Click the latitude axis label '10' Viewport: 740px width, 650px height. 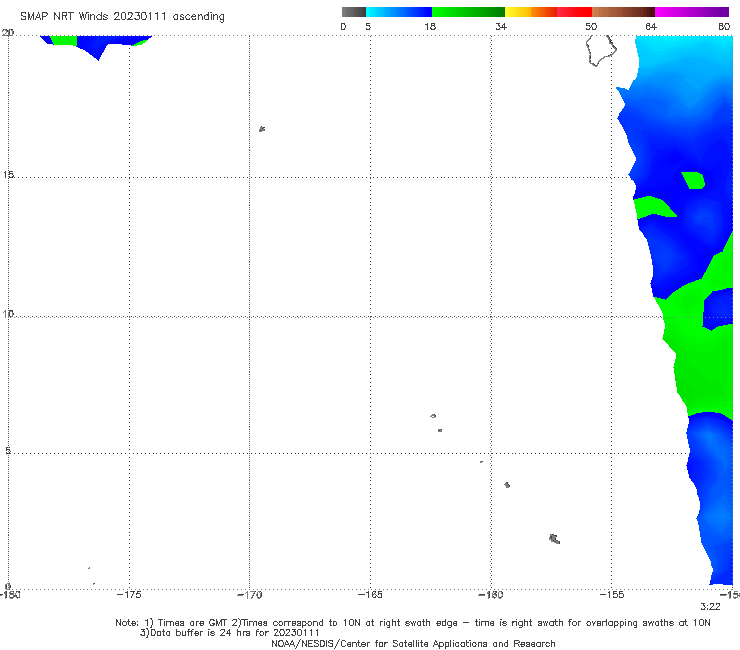(8, 313)
